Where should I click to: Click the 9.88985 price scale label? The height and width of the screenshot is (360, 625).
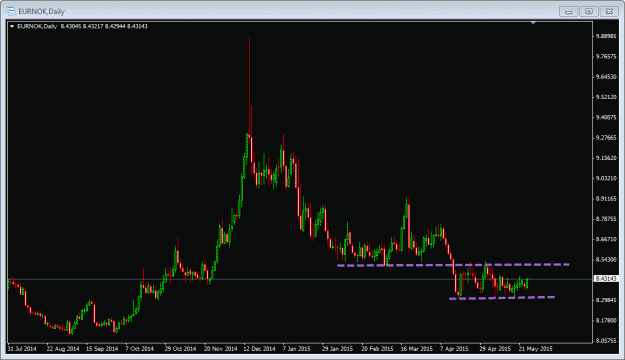[x=606, y=36]
